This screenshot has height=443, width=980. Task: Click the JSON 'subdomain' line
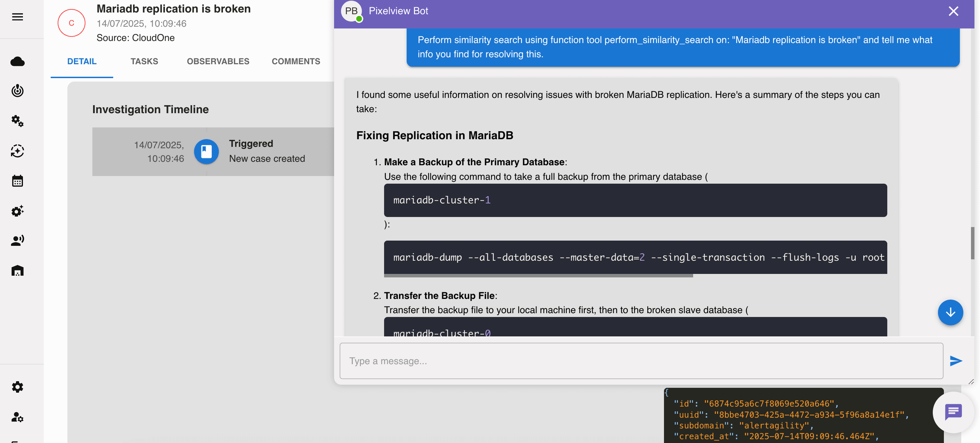(x=744, y=426)
